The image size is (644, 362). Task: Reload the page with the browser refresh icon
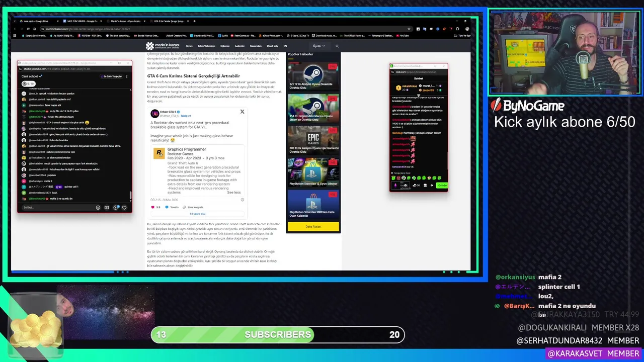(28, 29)
